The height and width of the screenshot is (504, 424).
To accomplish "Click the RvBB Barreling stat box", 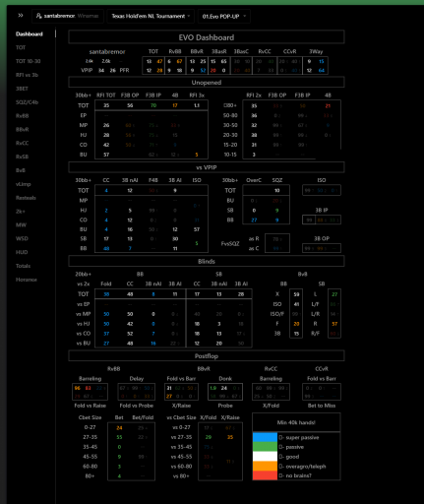I will (x=90, y=392).
